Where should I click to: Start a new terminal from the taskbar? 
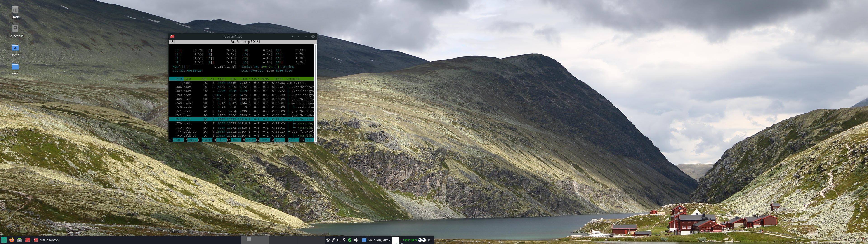pyautogui.click(x=28, y=240)
